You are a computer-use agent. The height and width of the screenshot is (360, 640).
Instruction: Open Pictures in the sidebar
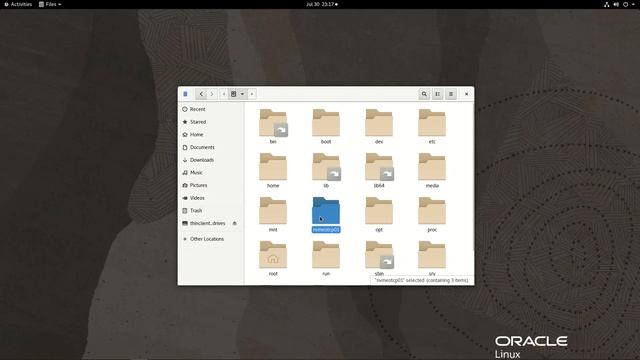211,185
